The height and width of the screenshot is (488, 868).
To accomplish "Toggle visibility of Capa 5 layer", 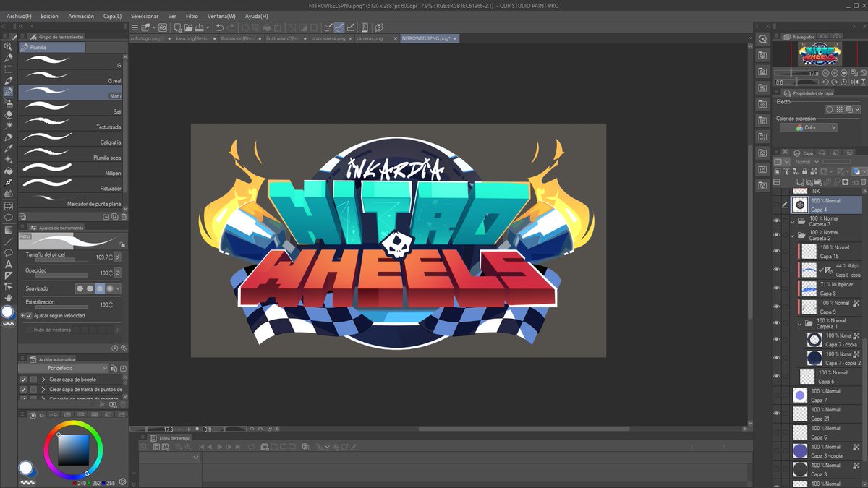I will pyautogui.click(x=777, y=377).
